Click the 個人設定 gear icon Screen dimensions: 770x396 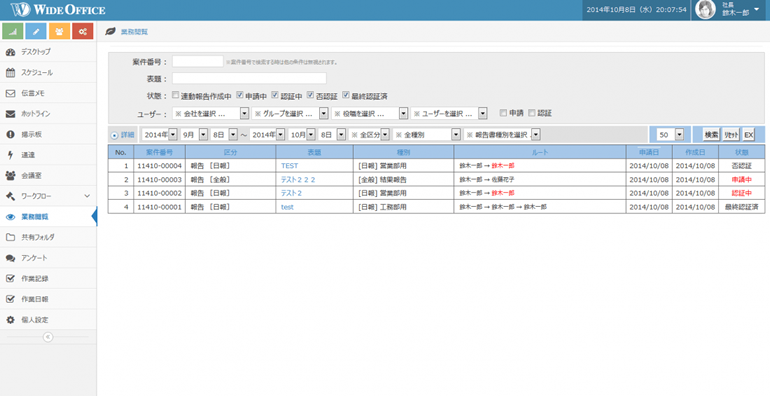click(10, 320)
